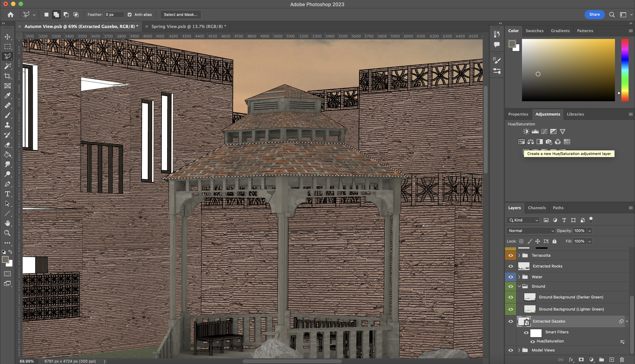Delete layer using trash icon
This screenshot has height=364, width=635.
622,360
